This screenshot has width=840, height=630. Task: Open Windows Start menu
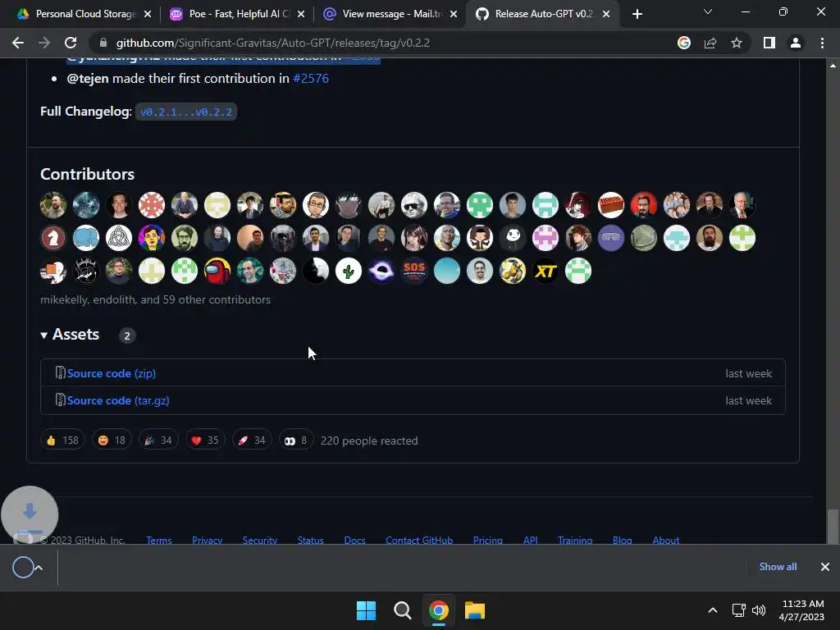pyautogui.click(x=367, y=610)
